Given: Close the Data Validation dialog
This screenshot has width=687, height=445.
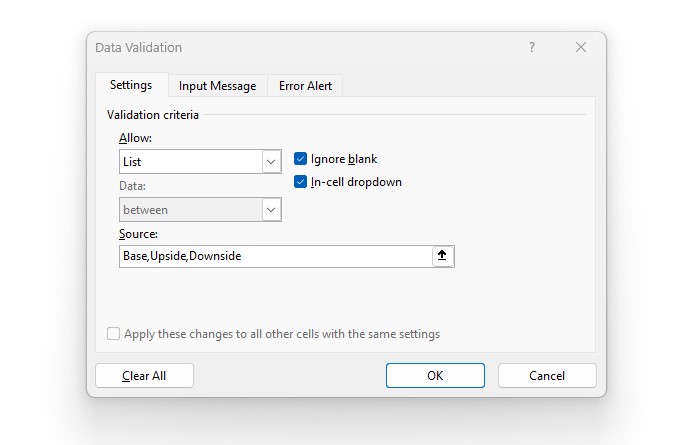Looking at the screenshot, I should click(581, 48).
